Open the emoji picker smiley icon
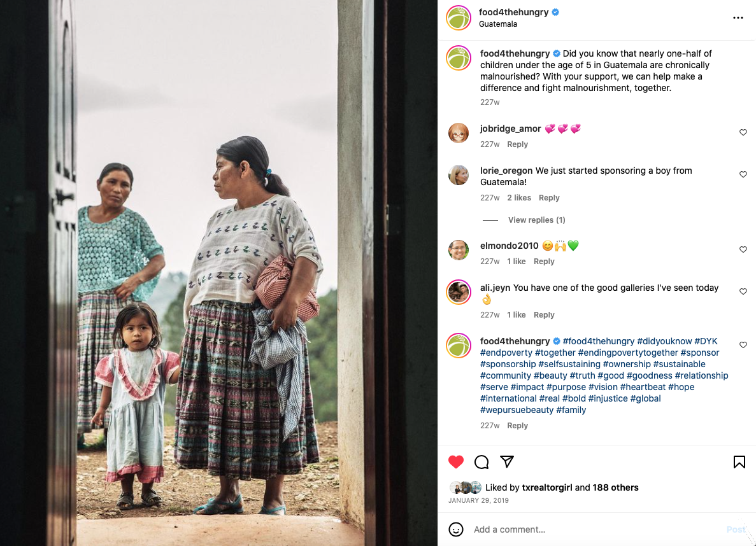 (455, 529)
